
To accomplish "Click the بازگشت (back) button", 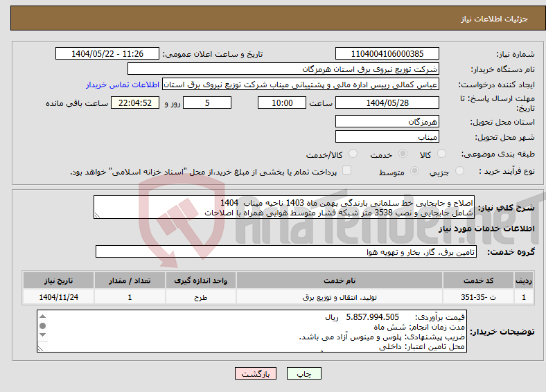I will pos(256,373).
